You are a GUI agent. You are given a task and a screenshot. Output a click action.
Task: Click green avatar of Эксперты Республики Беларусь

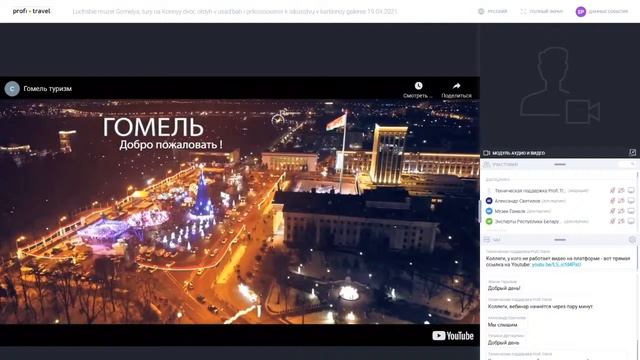coord(489,221)
